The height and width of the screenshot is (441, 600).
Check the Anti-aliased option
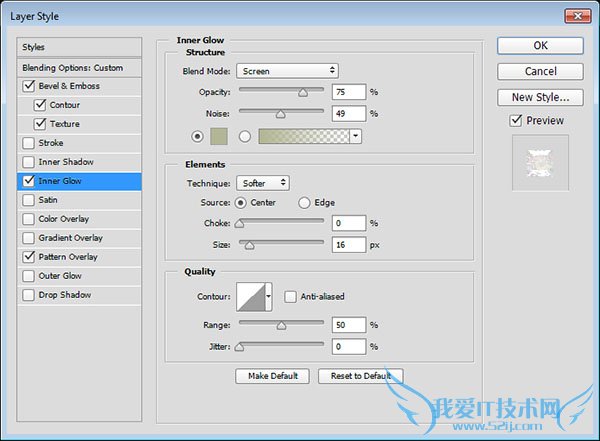click(290, 297)
